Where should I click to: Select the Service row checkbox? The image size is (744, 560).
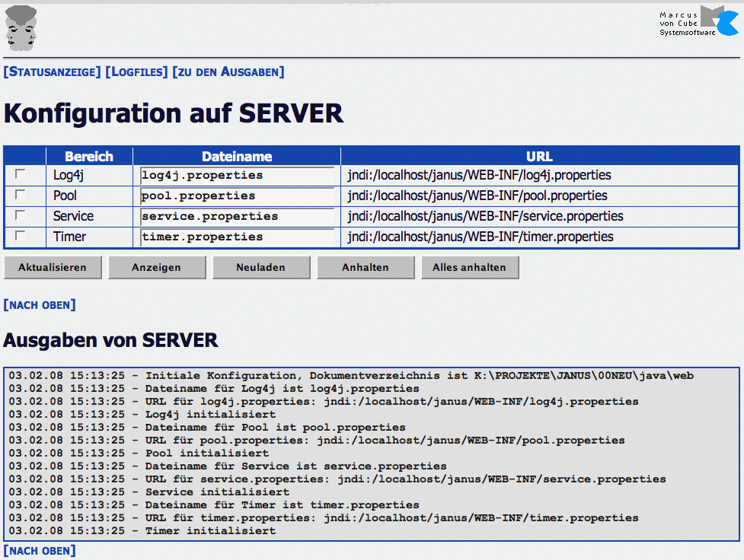tap(21, 215)
